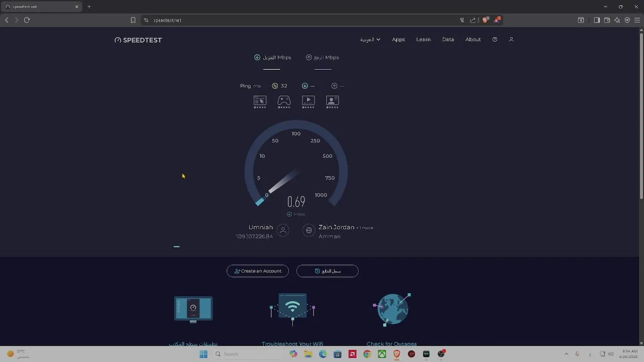Viewport: 644px width, 362px height.
Task: Click the Check for Outages link
Action: tap(391, 344)
